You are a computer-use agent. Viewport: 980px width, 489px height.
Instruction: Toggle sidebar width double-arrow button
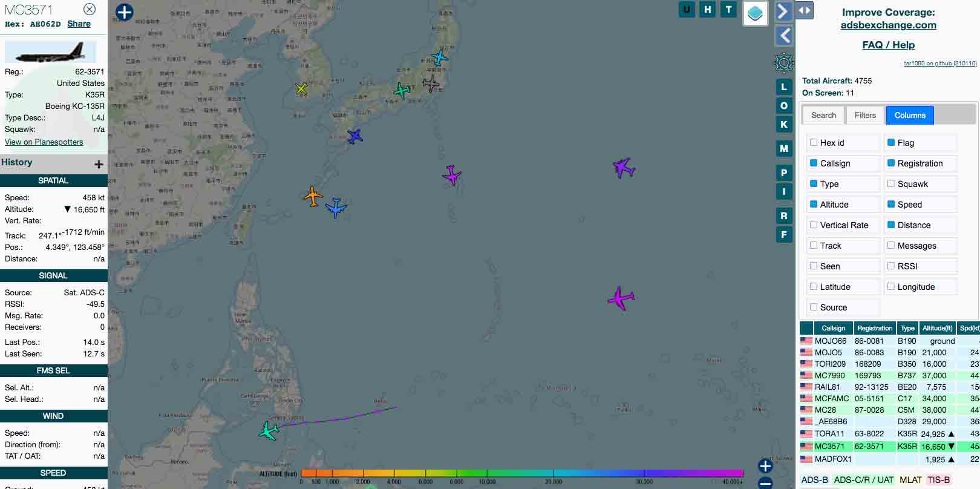point(804,10)
